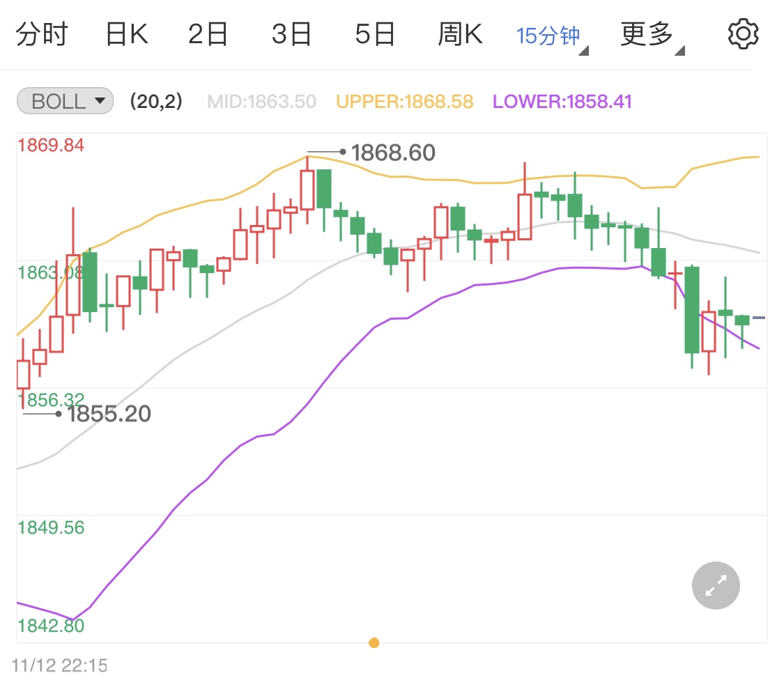The image size is (784, 682).
Task: Open the BOLL indicator dropdown
Action: (65, 101)
